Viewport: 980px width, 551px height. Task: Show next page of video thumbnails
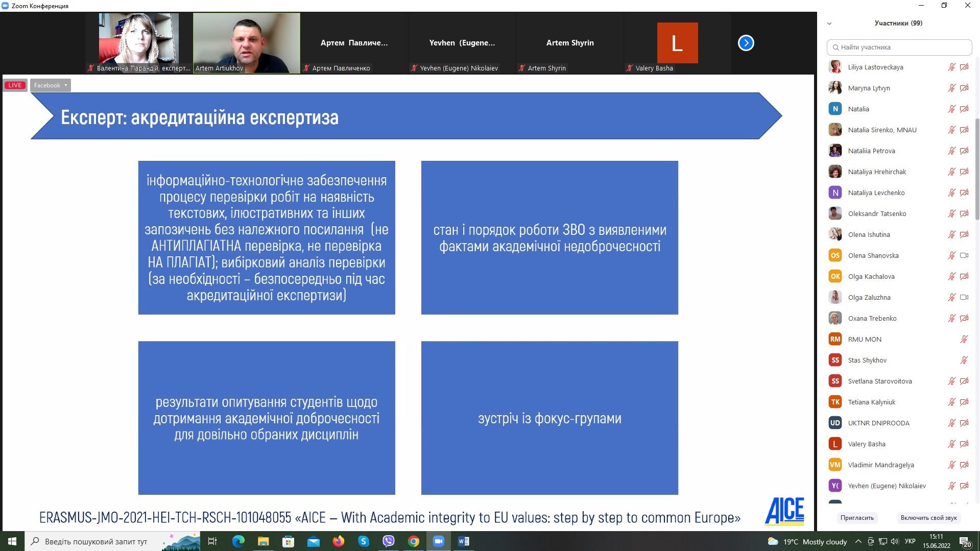[x=746, y=43]
